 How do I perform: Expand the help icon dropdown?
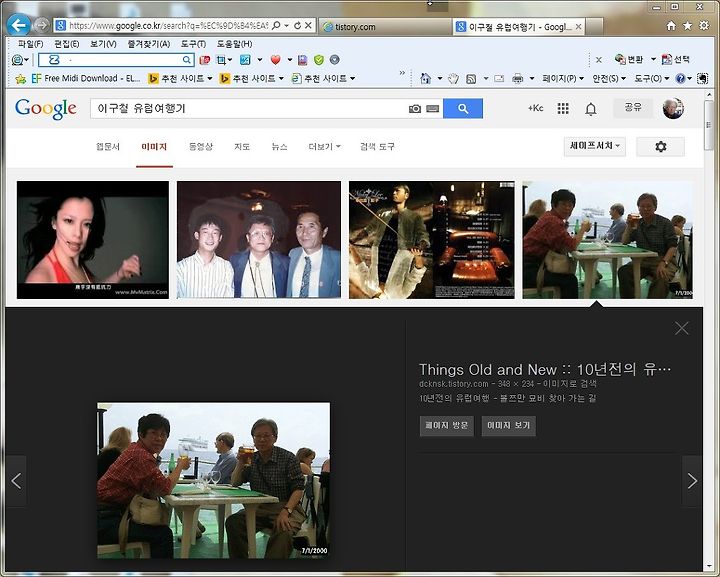(689, 78)
